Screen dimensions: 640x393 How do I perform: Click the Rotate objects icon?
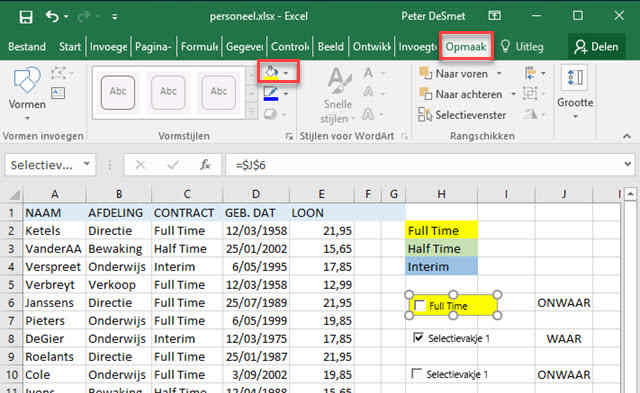pos(531,114)
